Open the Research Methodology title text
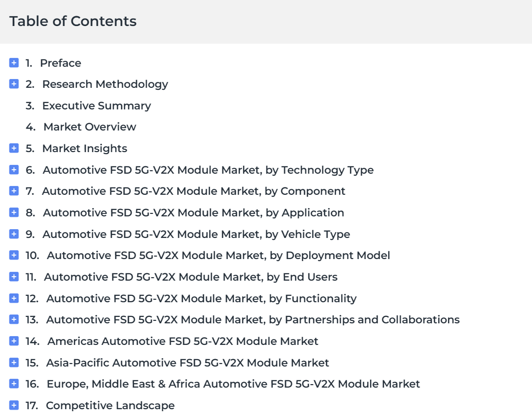The height and width of the screenshot is (419, 532). [x=105, y=84]
